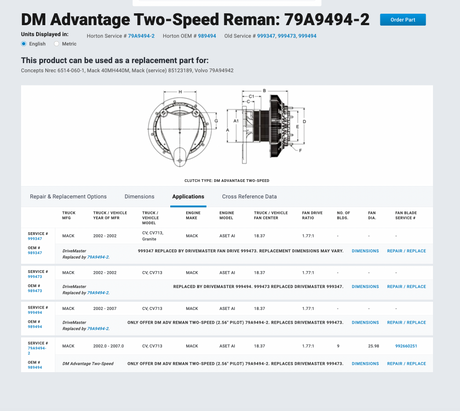Open Repair / Replace link in last row
The height and width of the screenshot is (411, 460).
click(x=406, y=364)
